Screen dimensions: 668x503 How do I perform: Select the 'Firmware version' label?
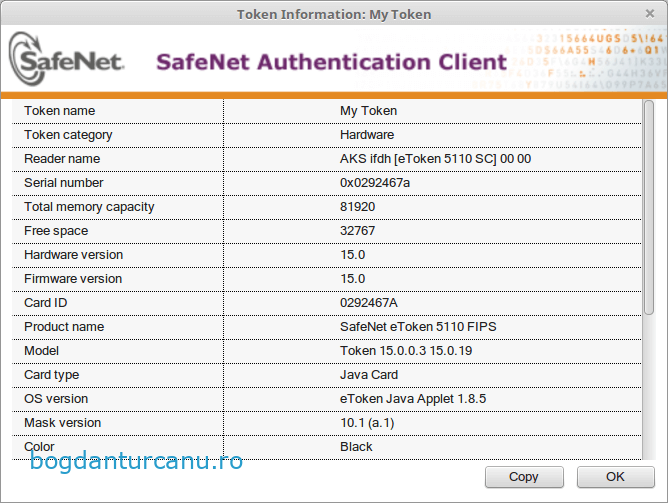click(x=73, y=279)
